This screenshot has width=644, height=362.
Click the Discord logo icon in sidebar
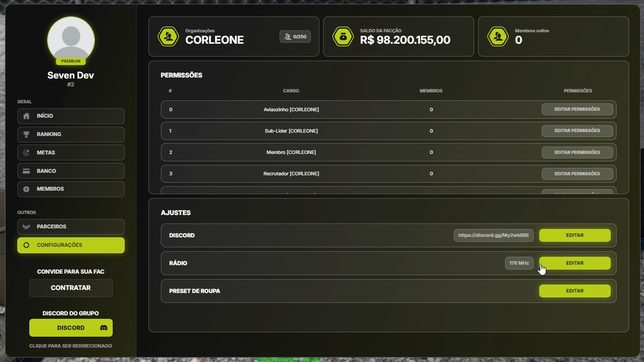(x=104, y=328)
